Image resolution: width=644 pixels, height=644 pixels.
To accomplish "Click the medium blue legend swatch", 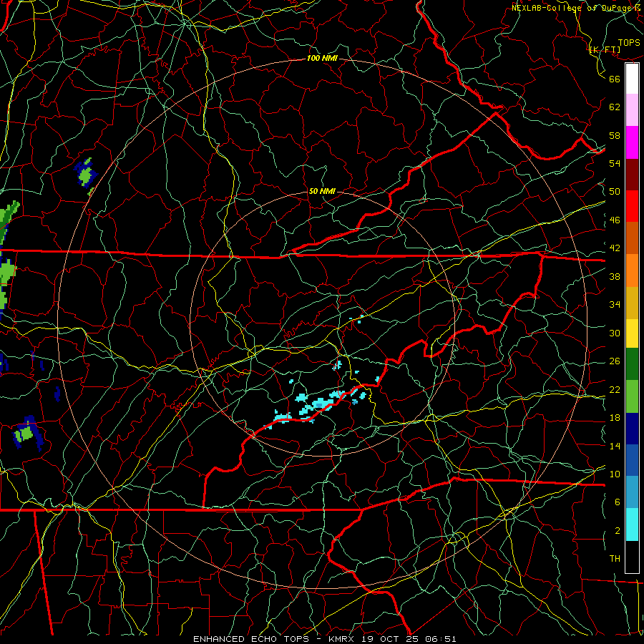I will coord(632,460).
